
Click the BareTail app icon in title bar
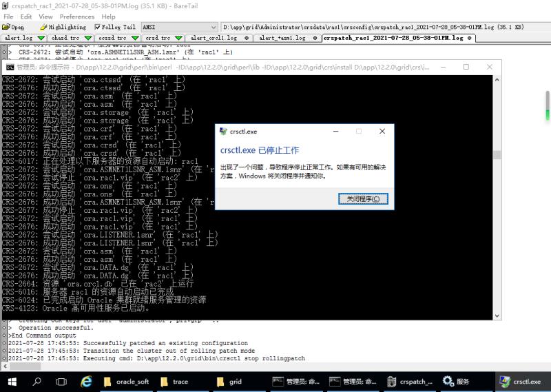point(6,6)
